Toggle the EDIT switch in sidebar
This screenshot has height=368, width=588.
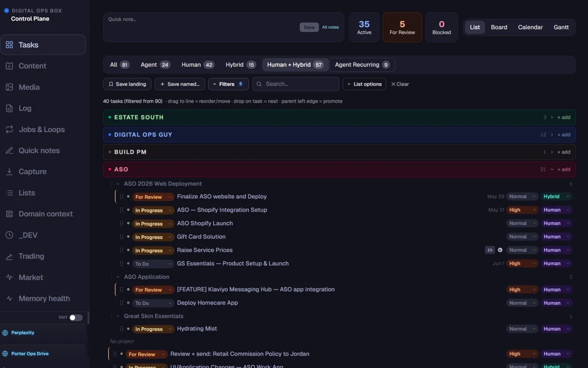[x=76, y=318]
